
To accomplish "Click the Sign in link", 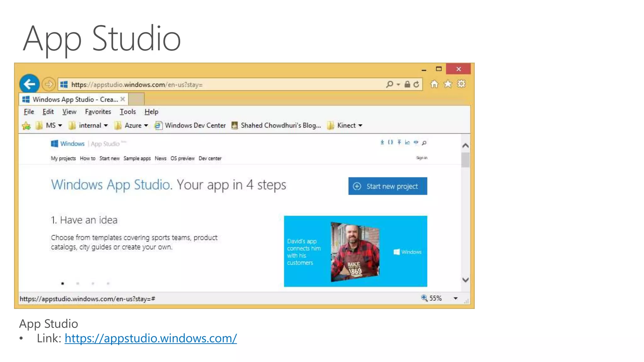I will click(x=422, y=158).
